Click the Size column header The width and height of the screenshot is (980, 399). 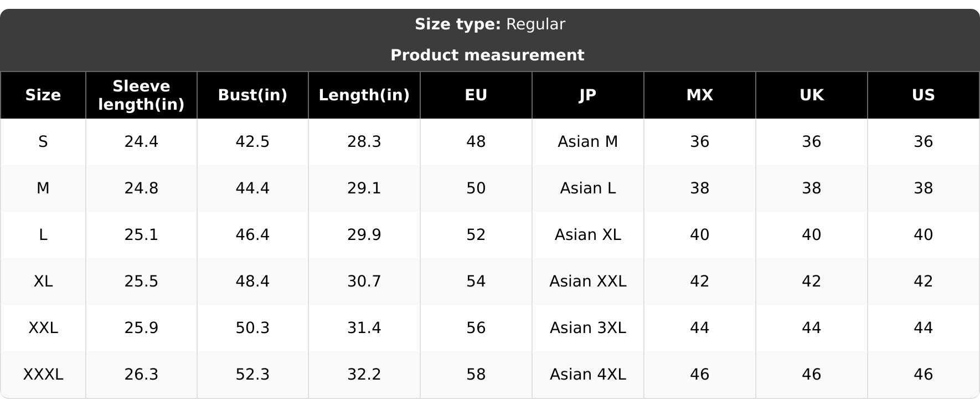tap(43, 95)
